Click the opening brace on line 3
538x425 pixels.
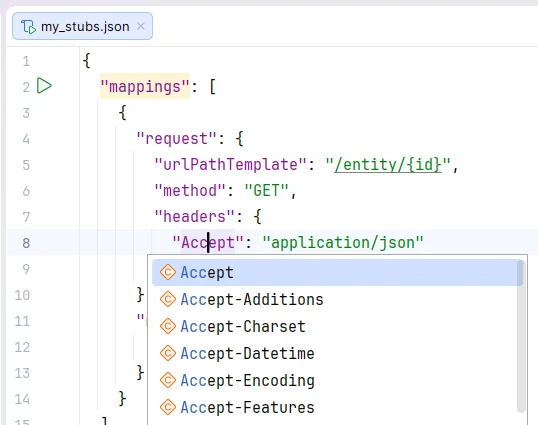click(122, 113)
